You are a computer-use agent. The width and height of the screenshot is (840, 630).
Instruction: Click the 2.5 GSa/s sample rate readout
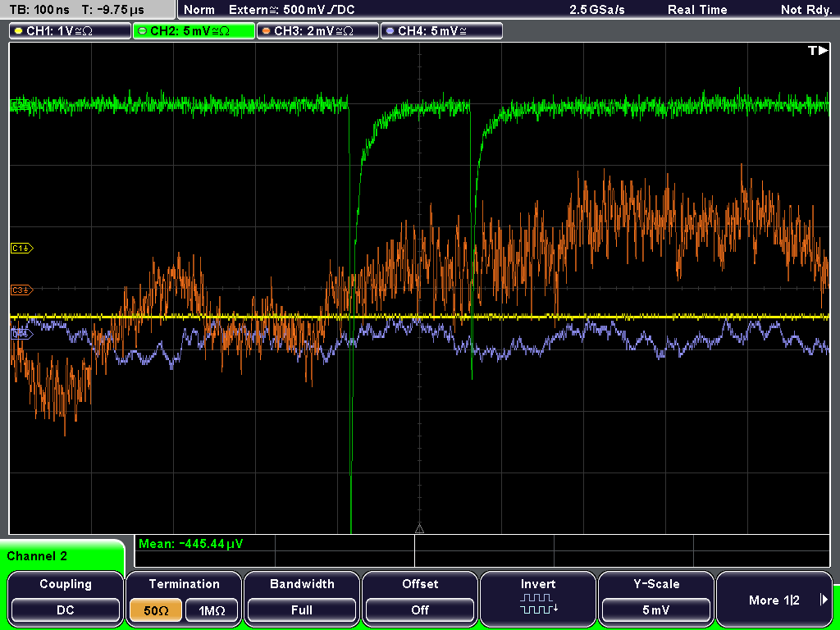[x=597, y=10]
